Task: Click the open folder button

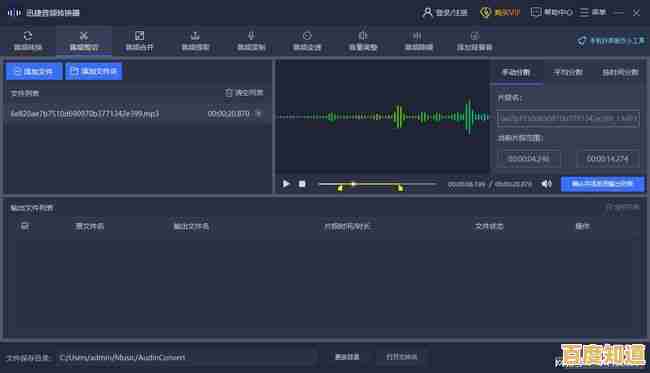Action: [x=402, y=357]
